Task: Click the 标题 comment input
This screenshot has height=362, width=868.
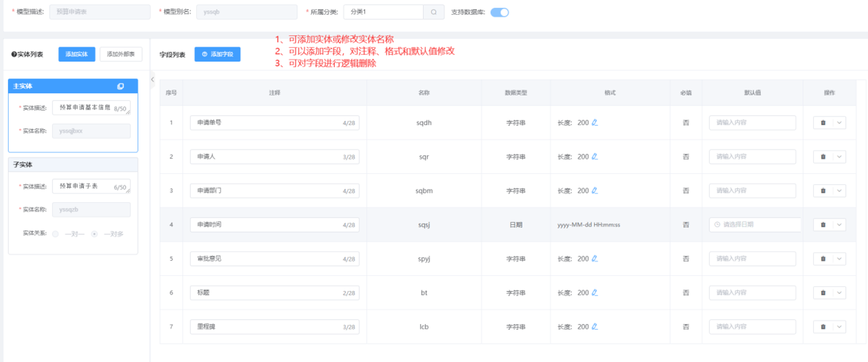Action: point(275,293)
